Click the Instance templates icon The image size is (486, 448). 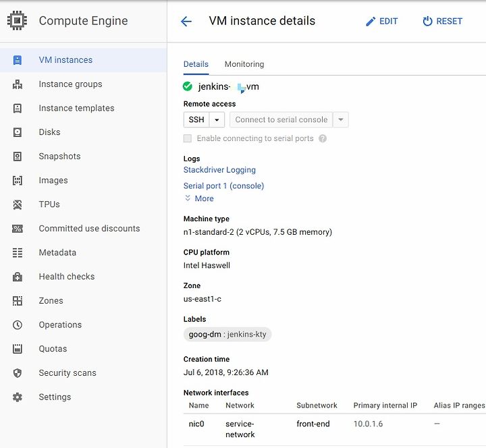tap(18, 108)
